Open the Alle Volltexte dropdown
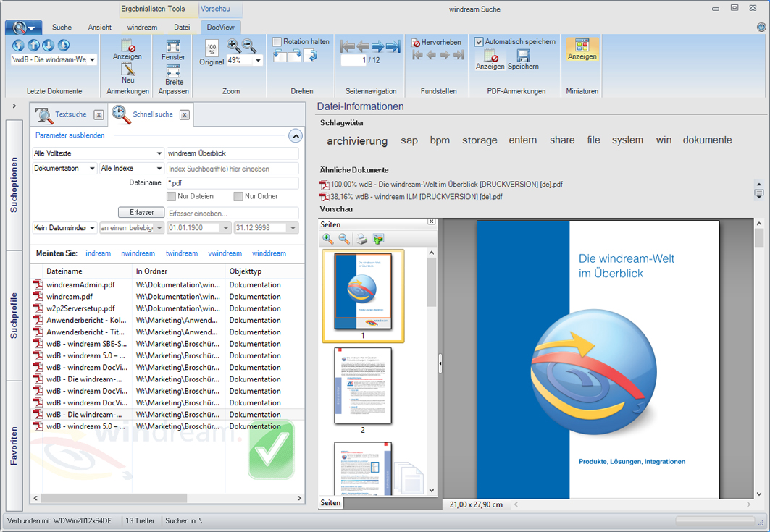This screenshot has width=770, height=532. 159,153
